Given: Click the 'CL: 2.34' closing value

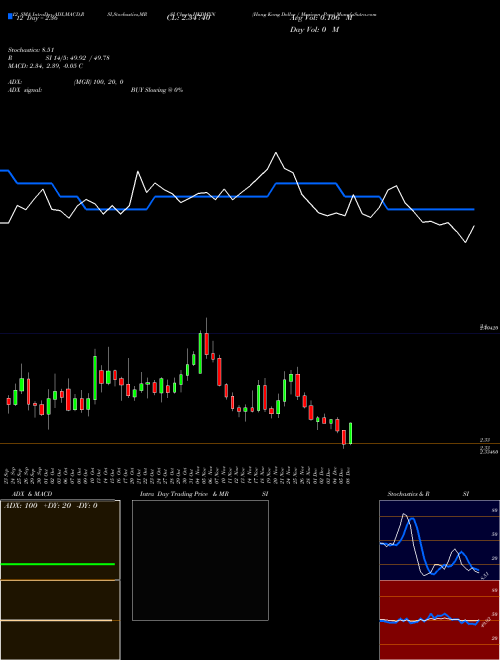Looking at the screenshot, I should (188, 18).
